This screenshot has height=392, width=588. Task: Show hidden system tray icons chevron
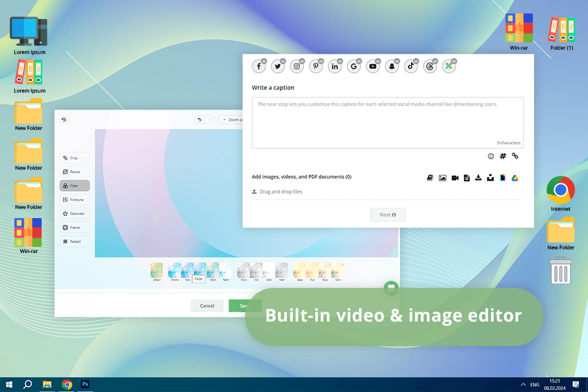tap(523, 385)
